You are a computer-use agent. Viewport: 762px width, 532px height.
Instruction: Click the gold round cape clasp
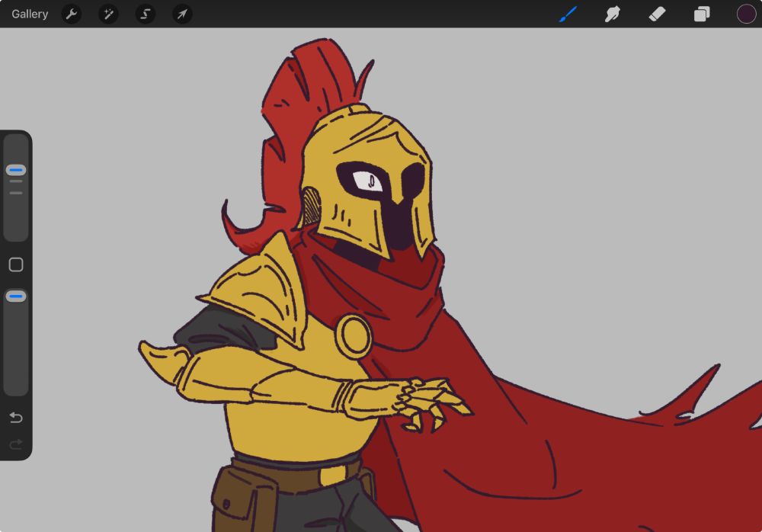point(354,337)
